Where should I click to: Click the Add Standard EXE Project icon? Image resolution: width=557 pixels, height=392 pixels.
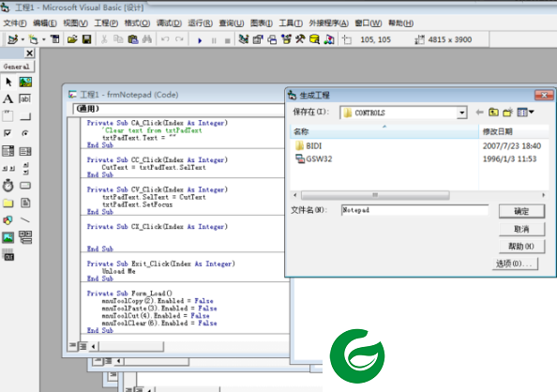pyautogui.click(x=13, y=39)
